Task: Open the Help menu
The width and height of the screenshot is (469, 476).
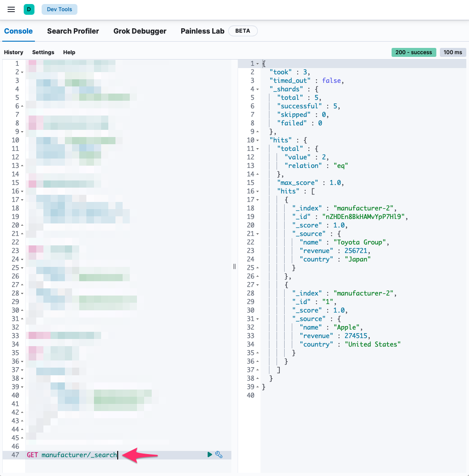Action: (69, 52)
